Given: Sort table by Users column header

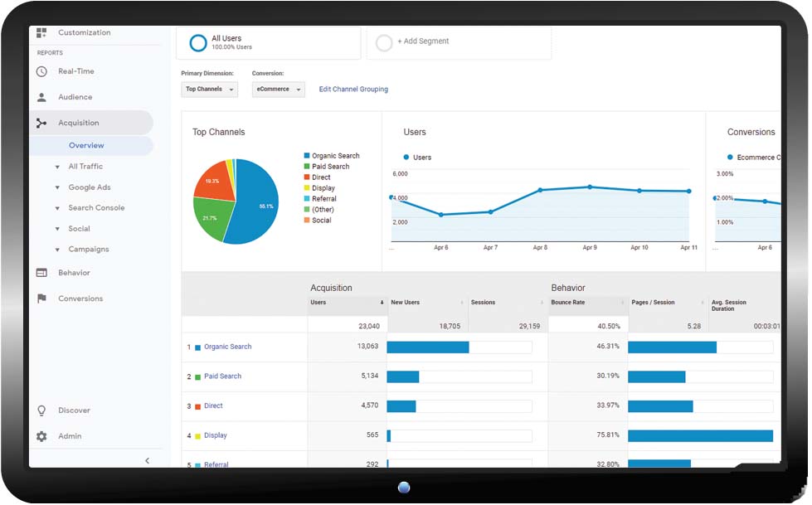Looking at the screenshot, I should (x=318, y=303).
